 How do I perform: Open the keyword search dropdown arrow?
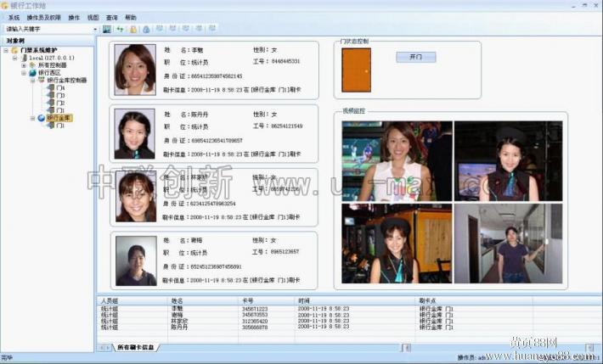coord(95,29)
